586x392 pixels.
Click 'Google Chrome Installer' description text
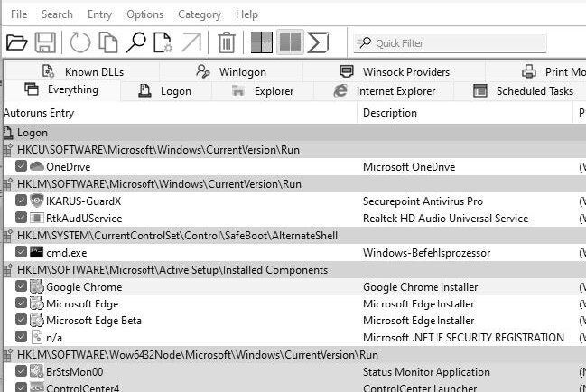(x=421, y=287)
